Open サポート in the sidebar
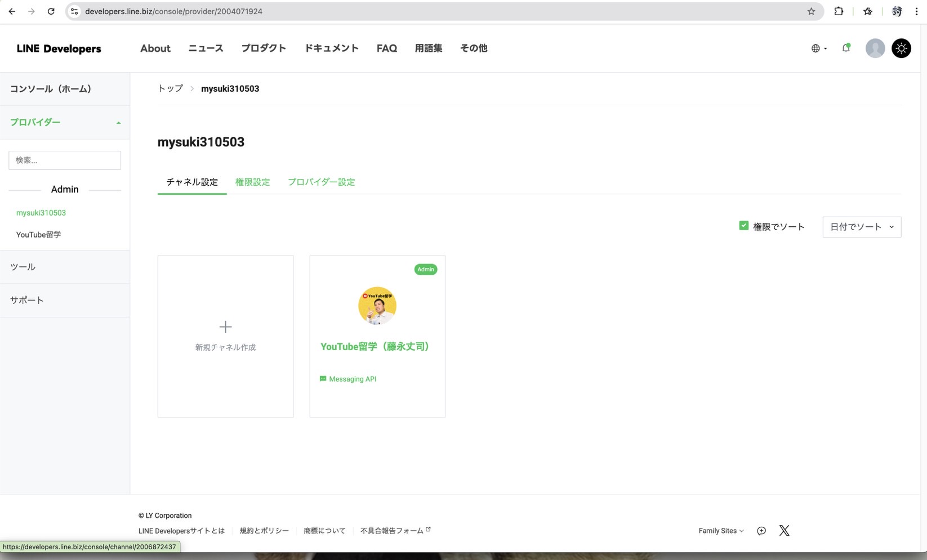 tap(26, 300)
